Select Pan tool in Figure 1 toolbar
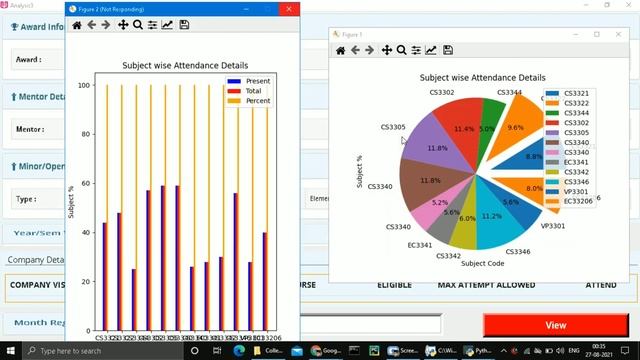Image resolution: width=640 pixels, height=360 pixels. [x=387, y=50]
